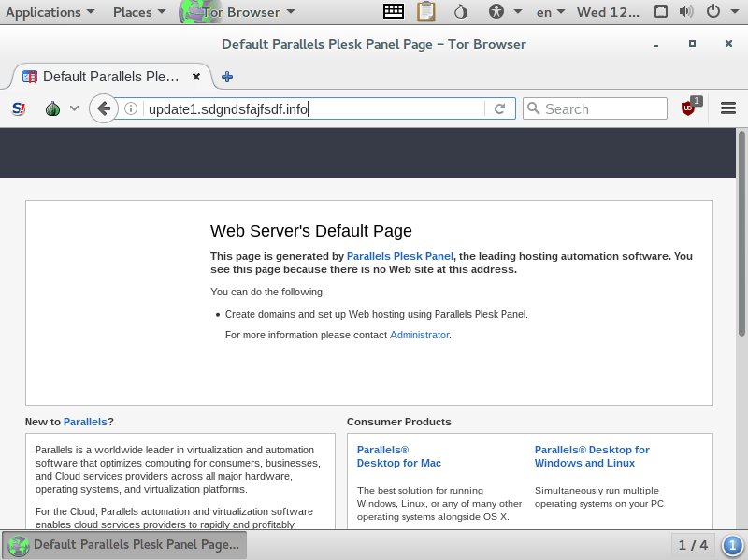Click the taskbar Default Parallels Plesk Panel Page item

coord(125,545)
